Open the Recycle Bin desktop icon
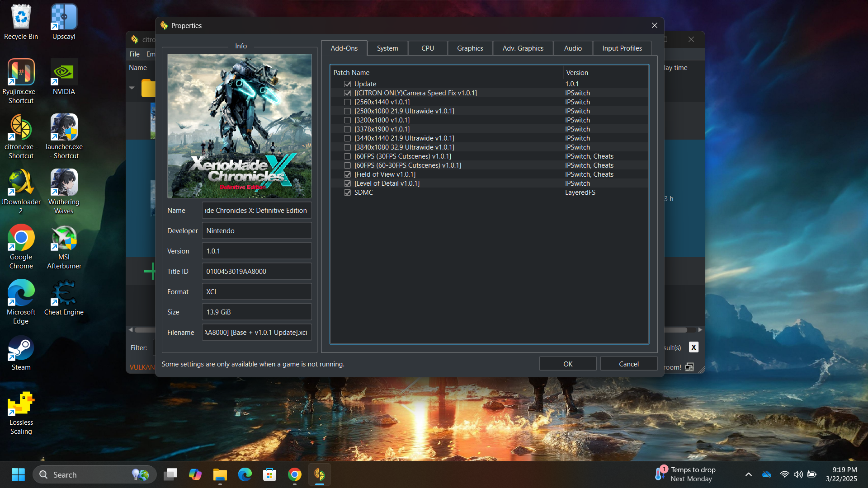 [21, 22]
